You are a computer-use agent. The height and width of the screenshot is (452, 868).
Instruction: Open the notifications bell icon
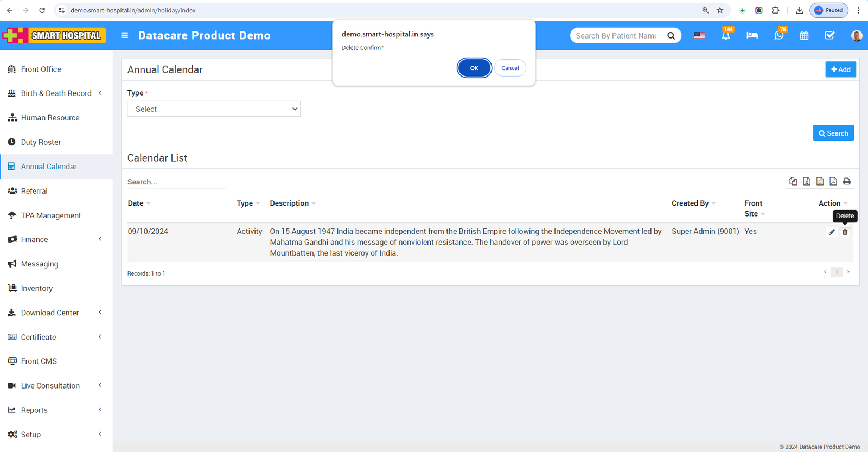pos(725,35)
